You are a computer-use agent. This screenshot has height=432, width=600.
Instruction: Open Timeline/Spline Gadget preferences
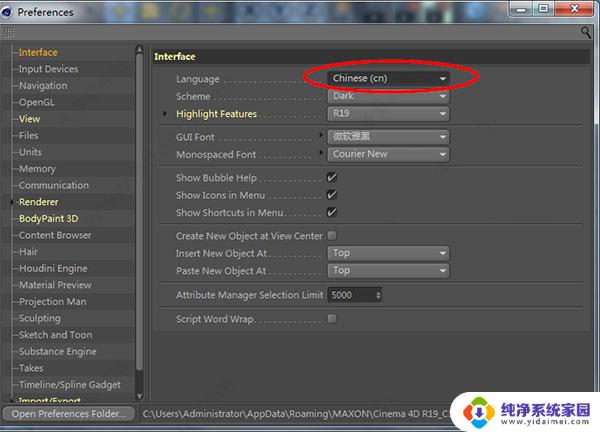tap(70, 385)
